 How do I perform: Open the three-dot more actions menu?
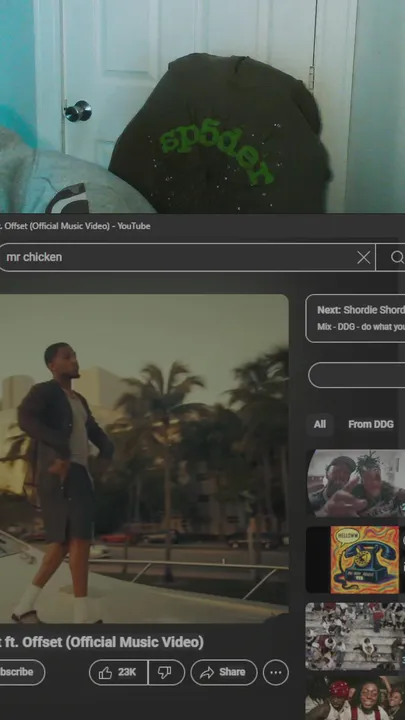click(x=276, y=672)
